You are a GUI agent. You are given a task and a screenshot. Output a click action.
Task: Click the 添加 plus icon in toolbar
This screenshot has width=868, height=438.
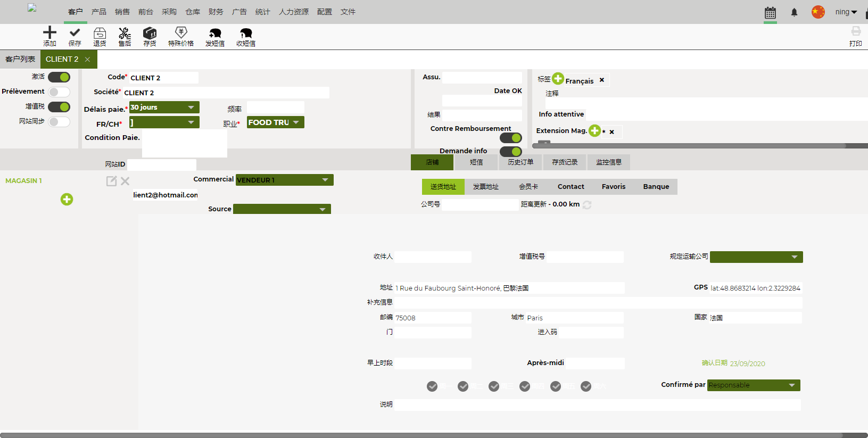(x=49, y=33)
